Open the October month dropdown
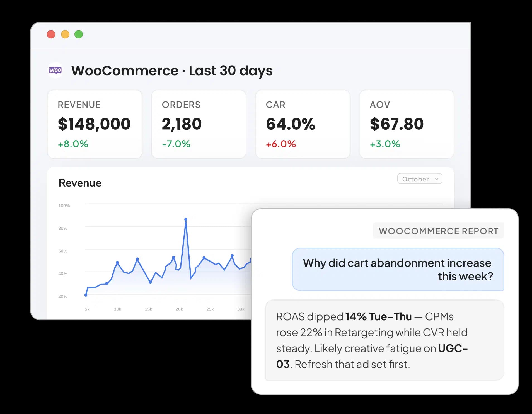 (420, 179)
